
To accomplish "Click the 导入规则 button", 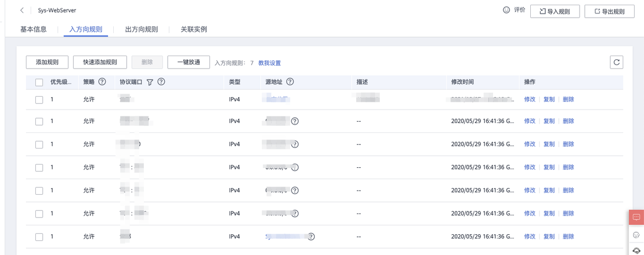I will click(555, 11).
